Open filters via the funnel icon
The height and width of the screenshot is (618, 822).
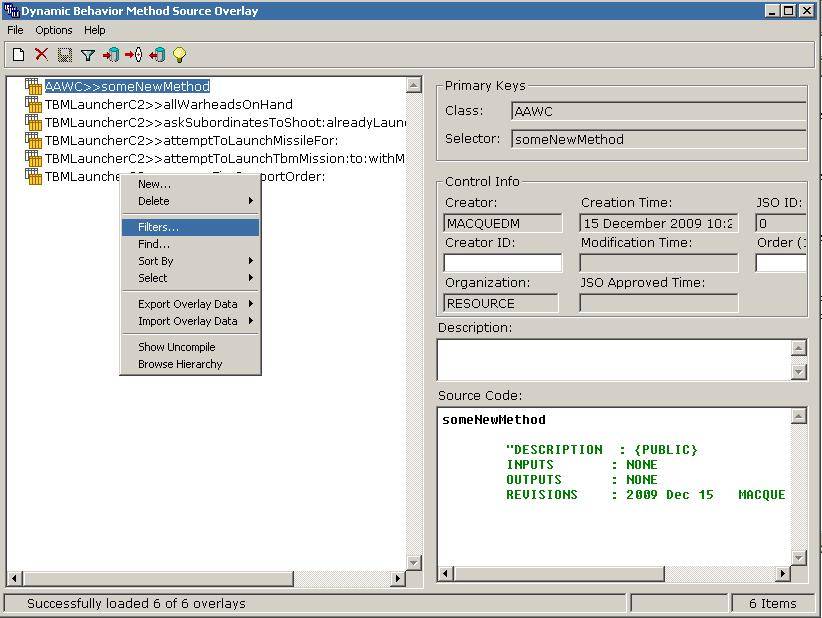point(88,55)
